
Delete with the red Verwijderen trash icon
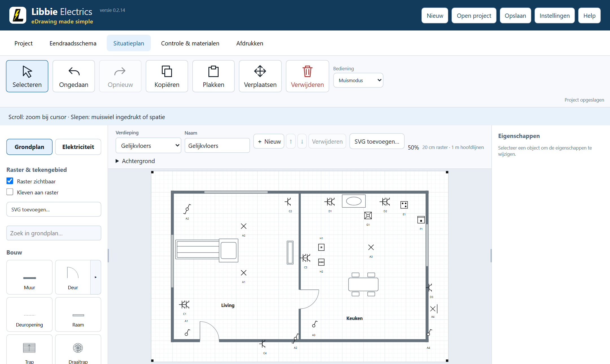coord(307,76)
